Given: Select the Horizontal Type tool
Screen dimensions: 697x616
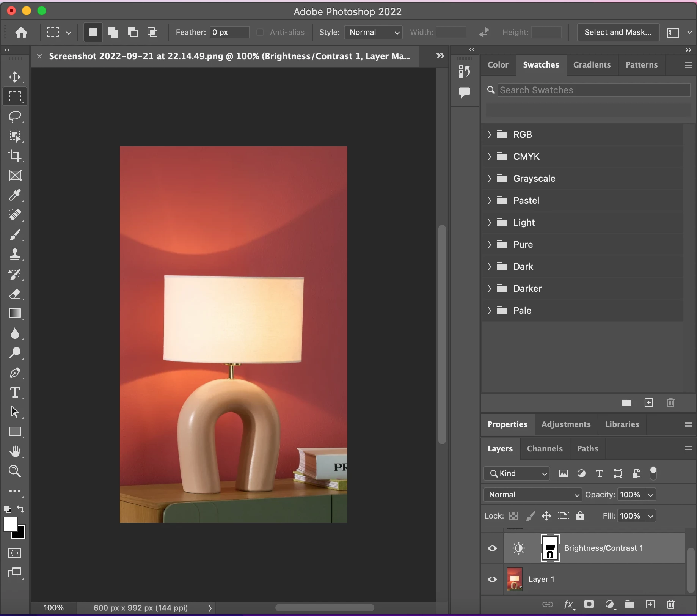Looking at the screenshot, I should 15,393.
